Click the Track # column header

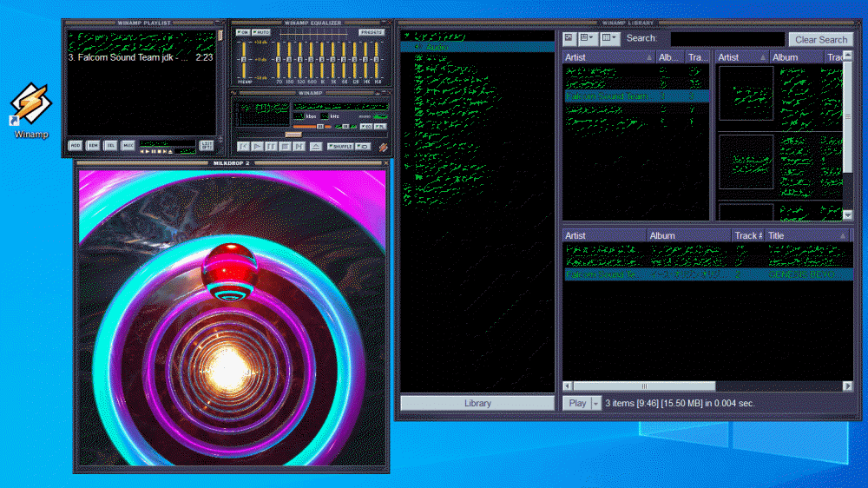pos(746,235)
